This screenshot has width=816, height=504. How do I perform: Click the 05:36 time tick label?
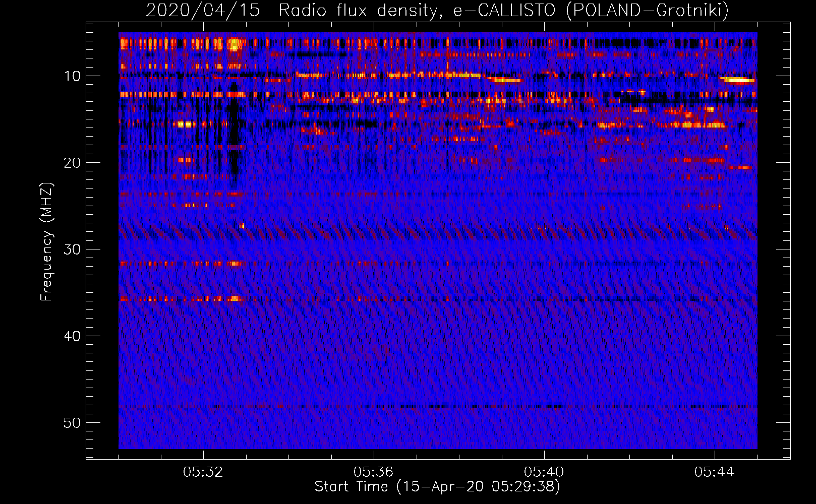(374, 472)
